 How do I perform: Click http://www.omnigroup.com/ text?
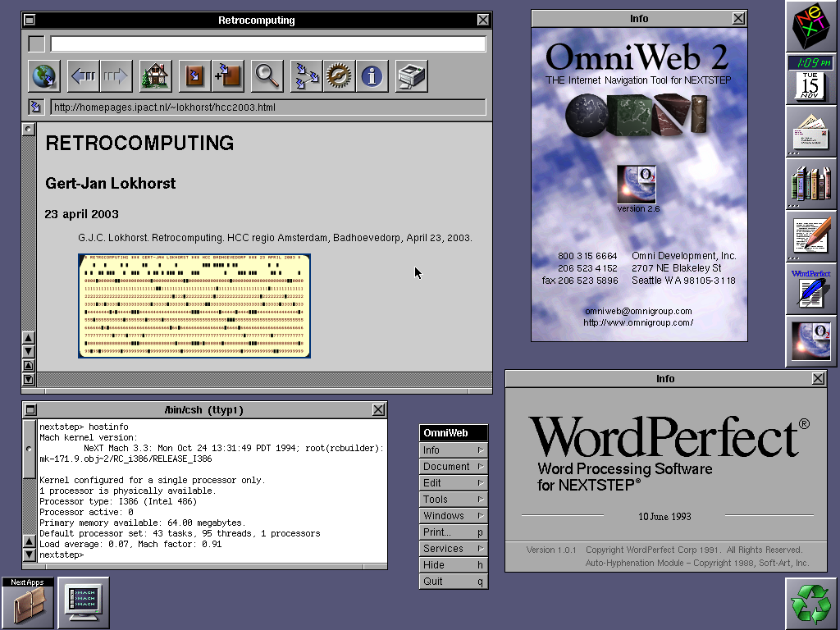click(x=638, y=322)
